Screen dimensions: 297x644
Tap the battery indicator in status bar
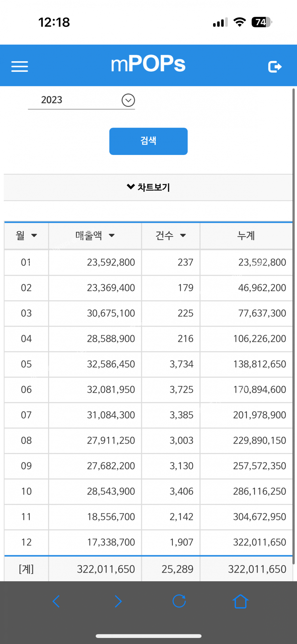[x=261, y=22]
